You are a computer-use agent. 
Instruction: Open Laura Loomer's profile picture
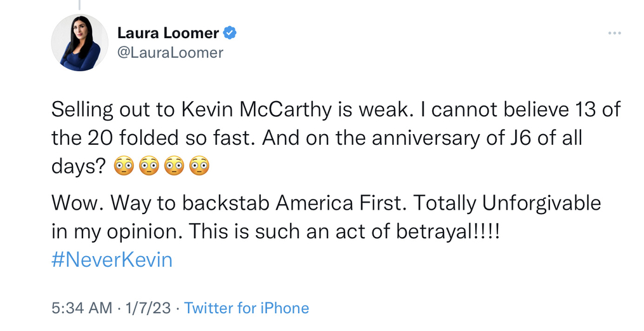point(80,43)
